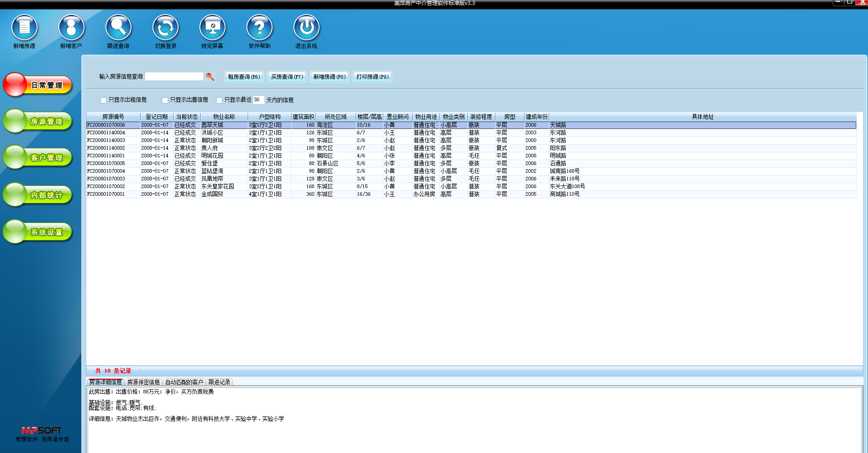The image size is (868, 453).
Task: Enable the 只显示出租信息 checkbox
Action: tap(104, 100)
